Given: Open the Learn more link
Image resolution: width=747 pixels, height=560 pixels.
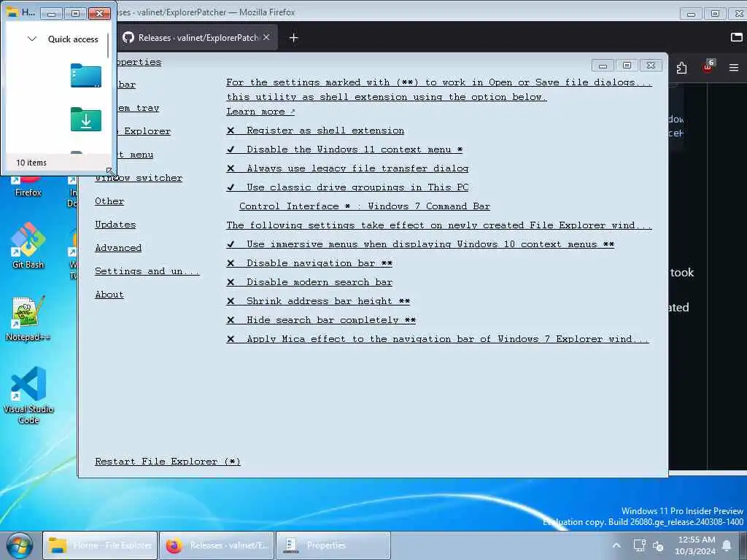Looking at the screenshot, I should point(260,112).
